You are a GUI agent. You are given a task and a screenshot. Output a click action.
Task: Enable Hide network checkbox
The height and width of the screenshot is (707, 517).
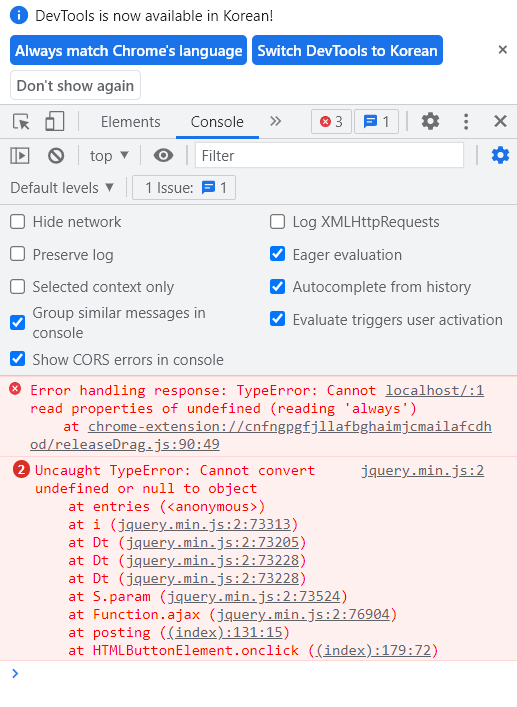18,222
